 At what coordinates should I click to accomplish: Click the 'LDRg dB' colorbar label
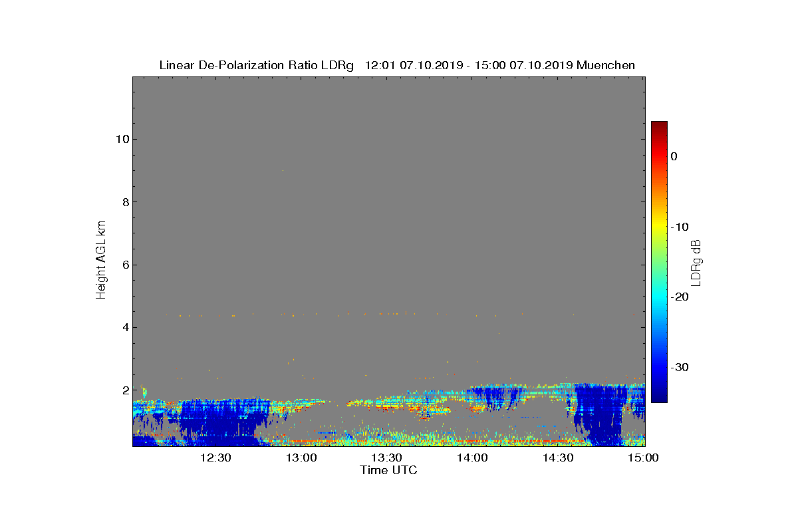(696, 262)
